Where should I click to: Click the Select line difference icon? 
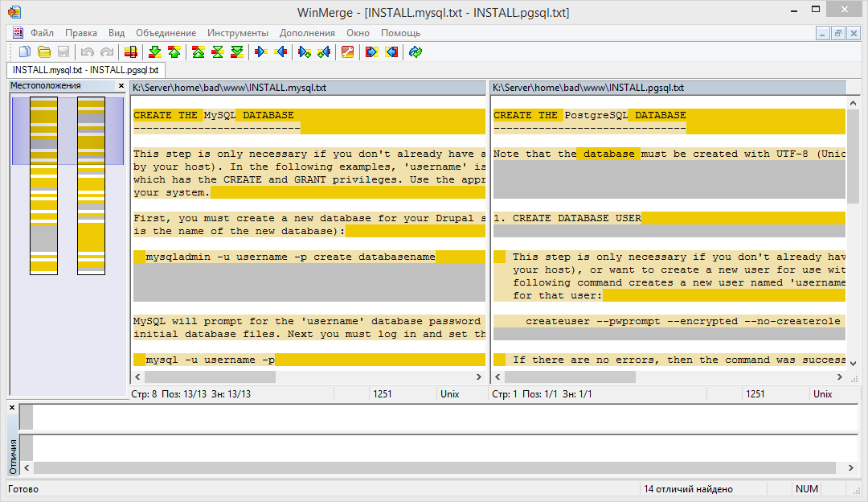click(x=131, y=52)
